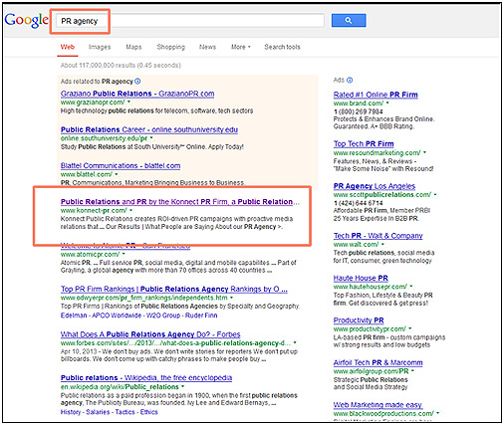Open Wikipedia Public relations result
This screenshot has width=504, height=425.
146,378
